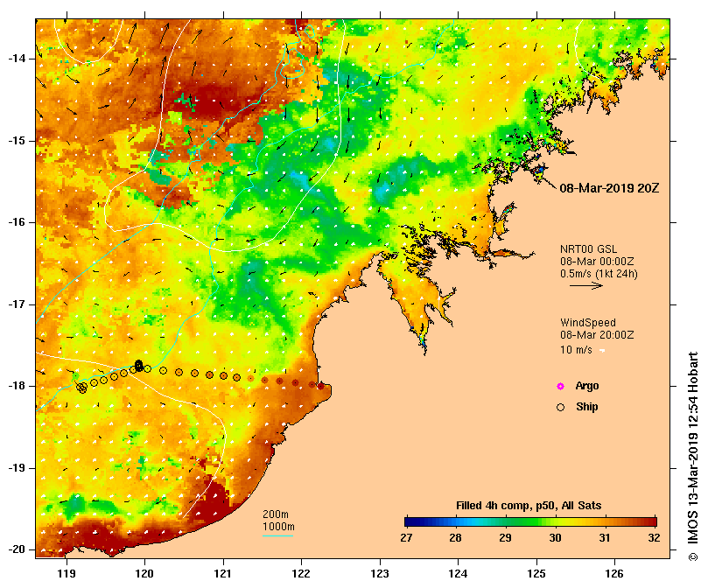Click the '08-Mar-2019 20Z' date label
Image resolution: width=708 pixels, height=588 pixels.
609,188
